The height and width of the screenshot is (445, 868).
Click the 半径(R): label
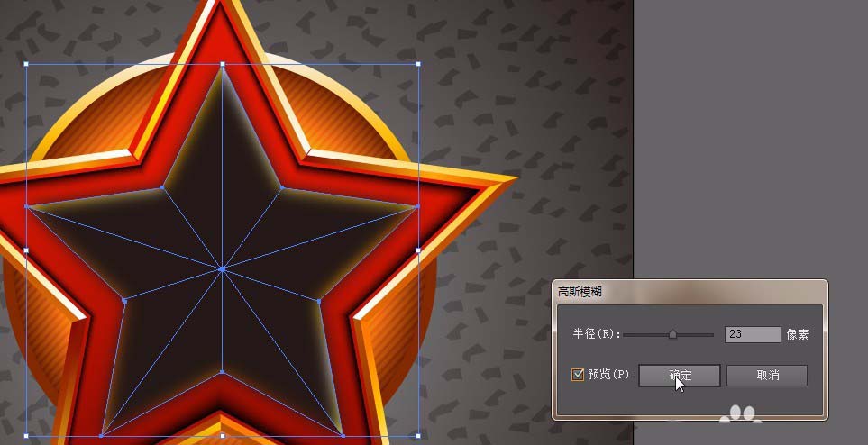coord(597,334)
